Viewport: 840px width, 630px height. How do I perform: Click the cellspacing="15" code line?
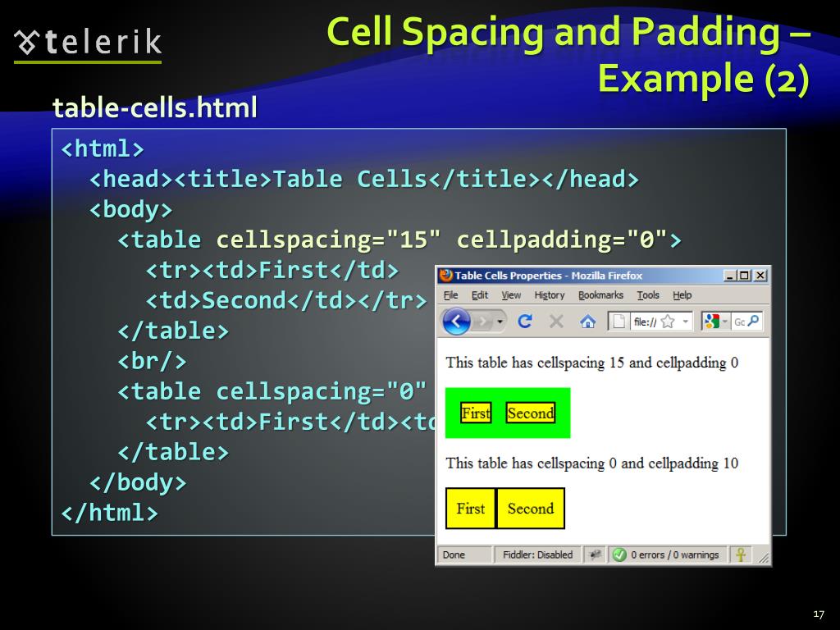(x=399, y=240)
